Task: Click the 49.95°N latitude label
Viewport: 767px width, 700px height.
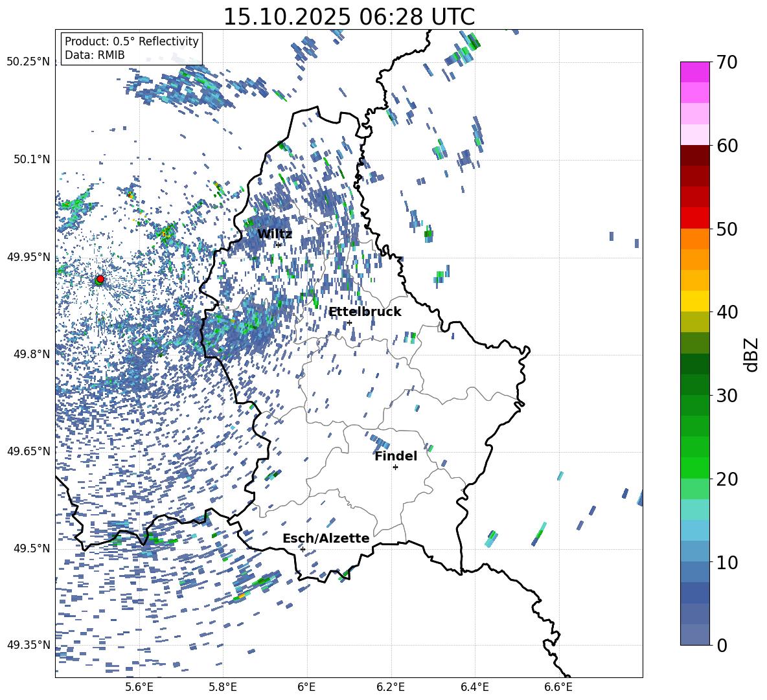Action: 29,257
